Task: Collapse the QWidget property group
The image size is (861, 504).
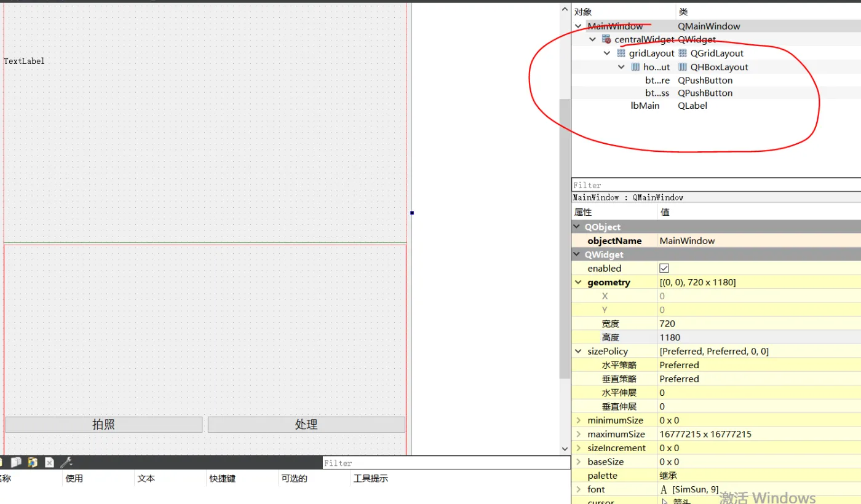Action: tap(577, 254)
